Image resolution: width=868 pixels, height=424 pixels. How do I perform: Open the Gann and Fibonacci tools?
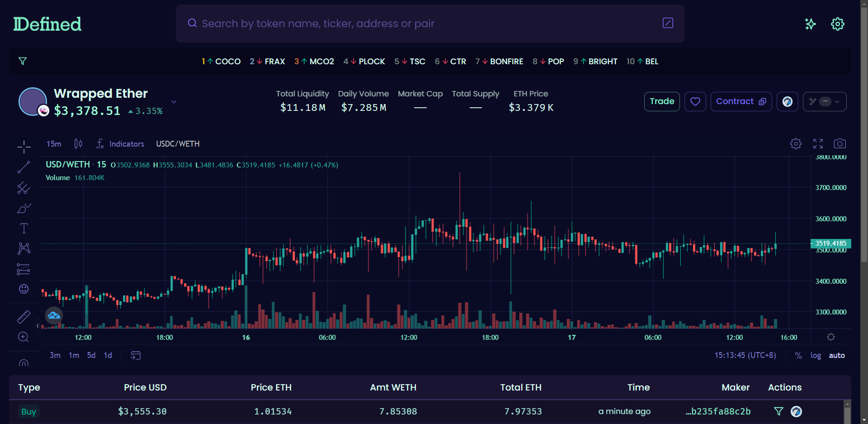tap(24, 188)
